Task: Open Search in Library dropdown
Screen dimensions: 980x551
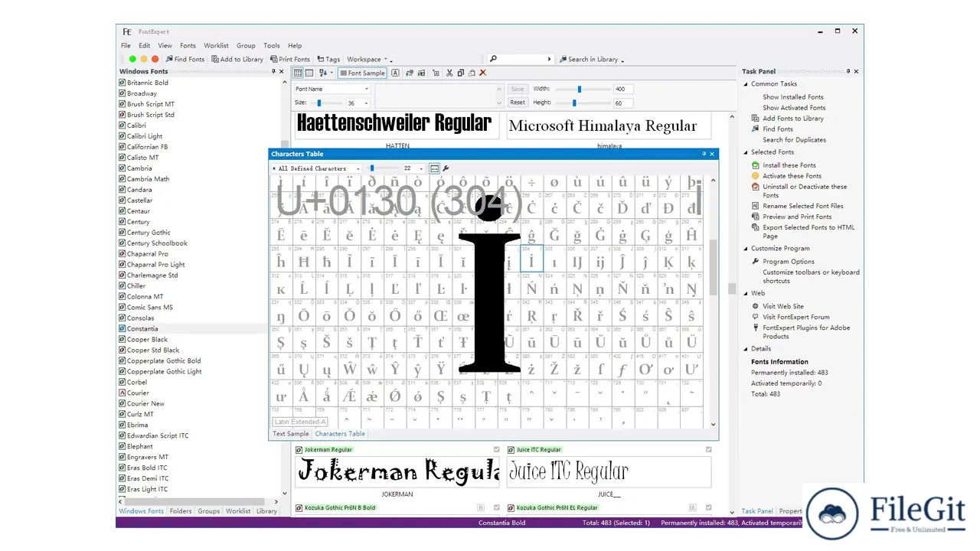Action: (591, 59)
